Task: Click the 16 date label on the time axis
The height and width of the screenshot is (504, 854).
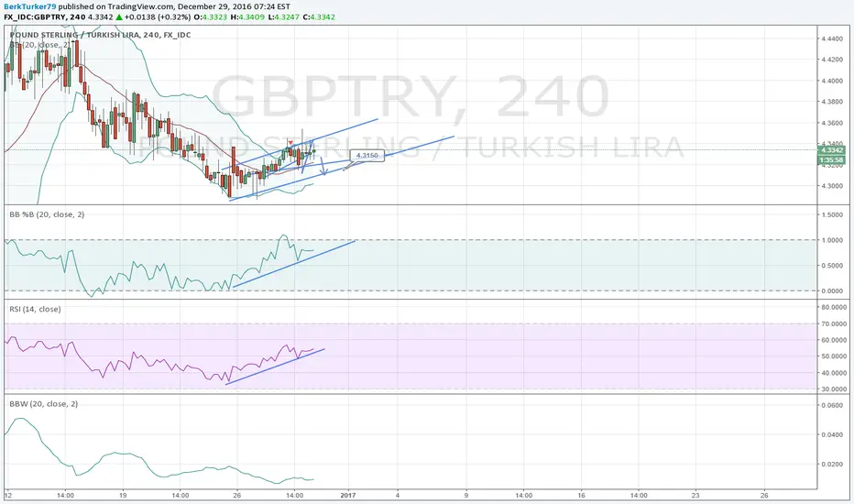Action: point(581,495)
